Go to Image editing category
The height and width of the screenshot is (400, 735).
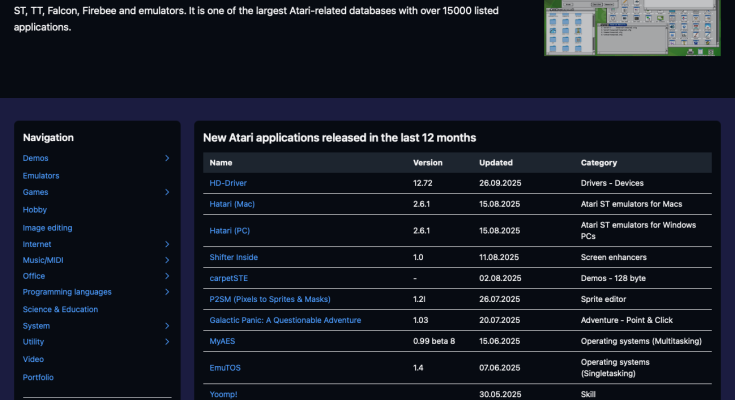point(47,227)
